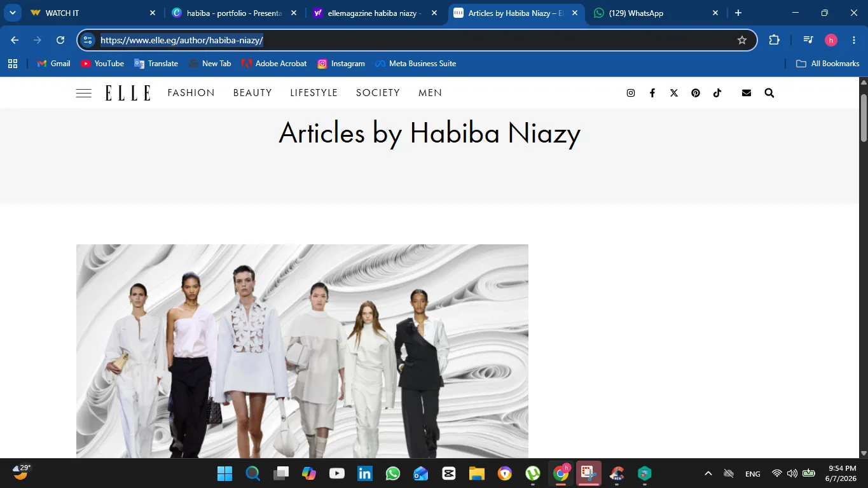Image resolution: width=868 pixels, height=488 pixels.
Task: Open the FASHION menu section
Action: 191,93
